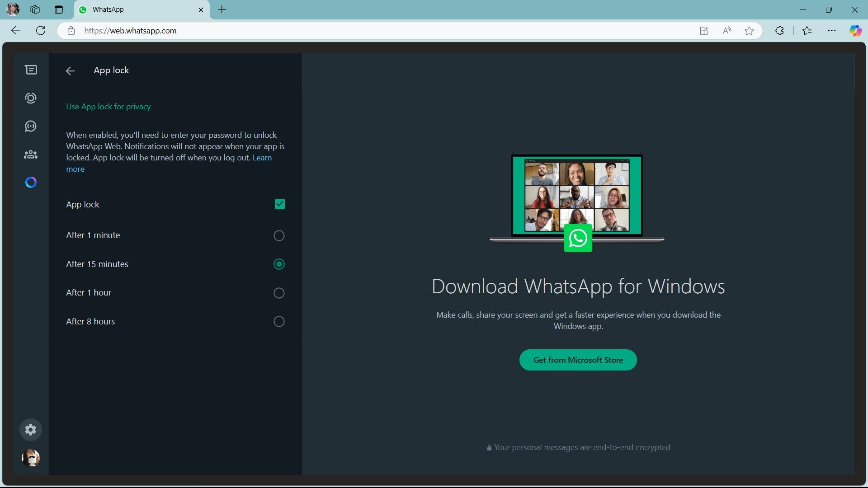
Task: View site information lock icon
Action: 71,31
